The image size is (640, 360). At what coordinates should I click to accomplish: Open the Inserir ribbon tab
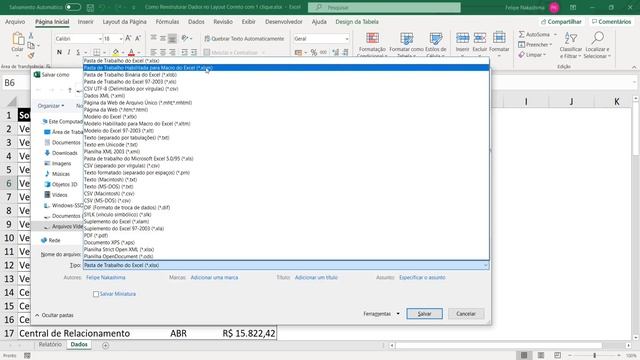(85, 22)
